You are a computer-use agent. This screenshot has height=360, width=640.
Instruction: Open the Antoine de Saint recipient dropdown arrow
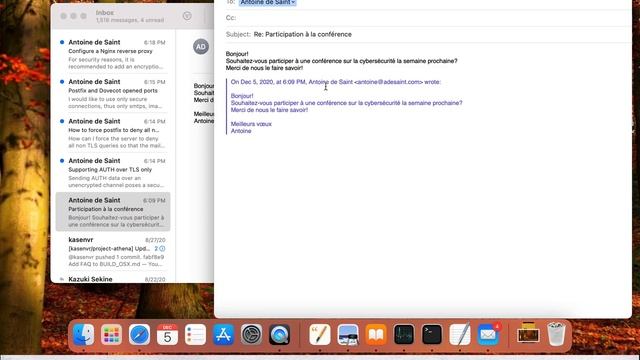[293, 2]
